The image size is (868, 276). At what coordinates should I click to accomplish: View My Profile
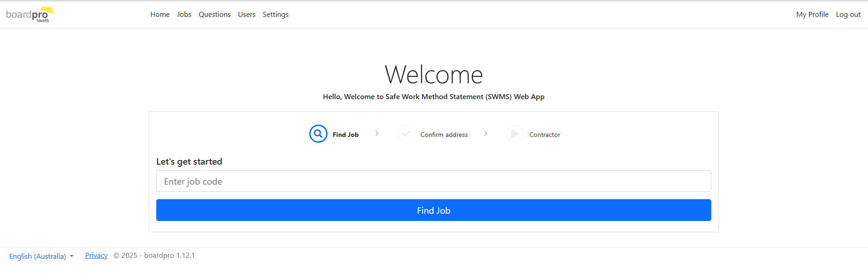pos(812,15)
